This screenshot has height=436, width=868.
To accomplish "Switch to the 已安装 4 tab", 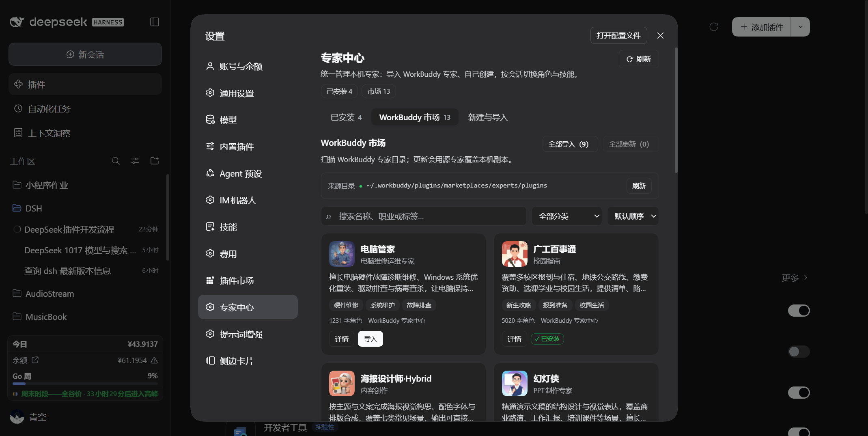I will coord(346,117).
